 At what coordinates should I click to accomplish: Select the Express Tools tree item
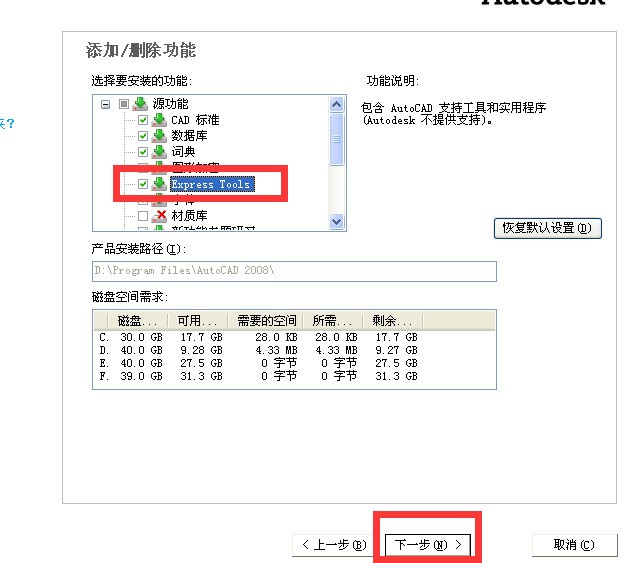click(211, 184)
